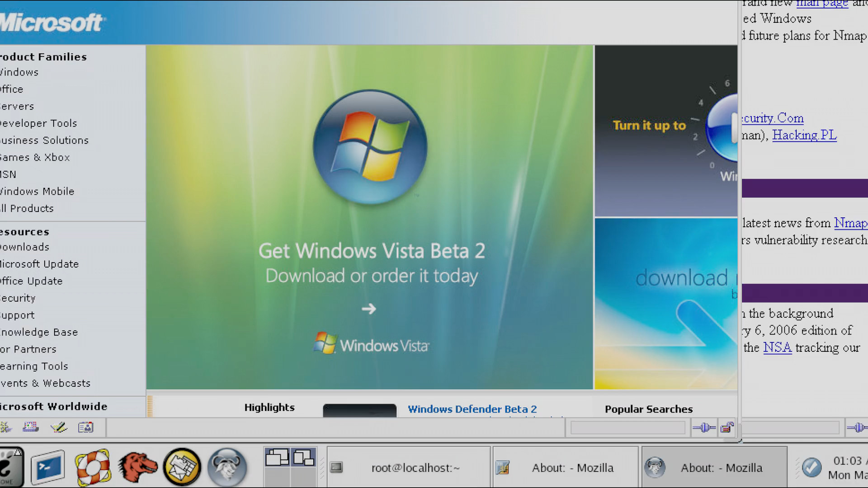Launch Mozilla with the red dinosaur icon
The height and width of the screenshot is (488, 868).
(137, 467)
